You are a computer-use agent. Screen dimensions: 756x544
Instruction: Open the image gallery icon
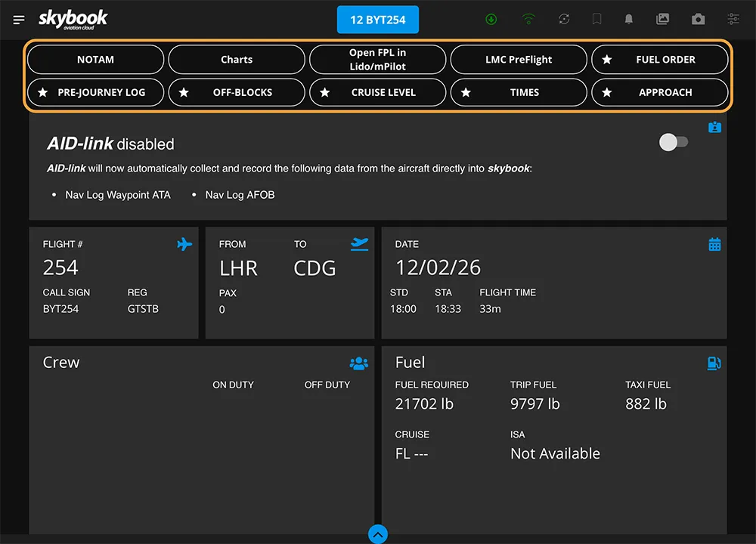(663, 20)
